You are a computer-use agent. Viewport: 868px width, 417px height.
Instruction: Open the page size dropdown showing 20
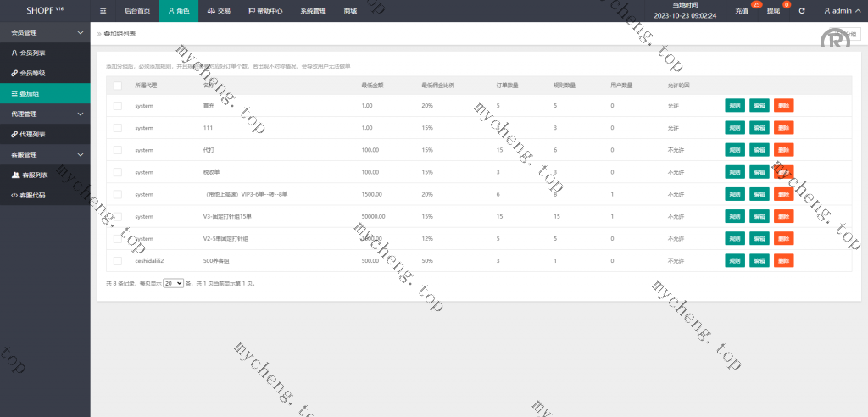(x=173, y=283)
